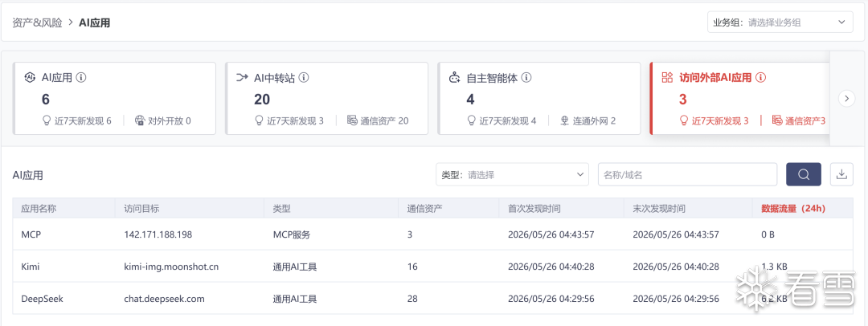Open info tooltip next to 自主智能体

click(x=526, y=78)
